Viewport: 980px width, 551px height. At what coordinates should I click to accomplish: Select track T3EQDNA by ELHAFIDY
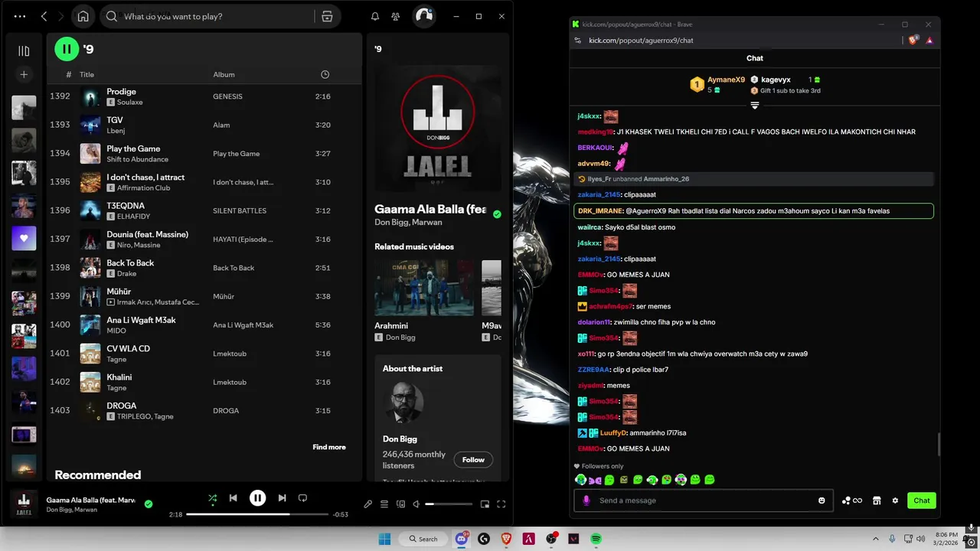(x=204, y=210)
